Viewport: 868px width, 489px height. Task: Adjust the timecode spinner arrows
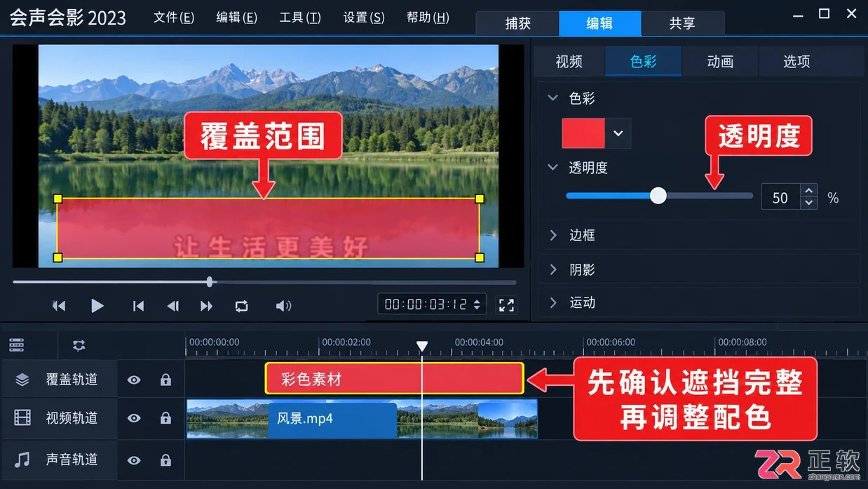(477, 304)
